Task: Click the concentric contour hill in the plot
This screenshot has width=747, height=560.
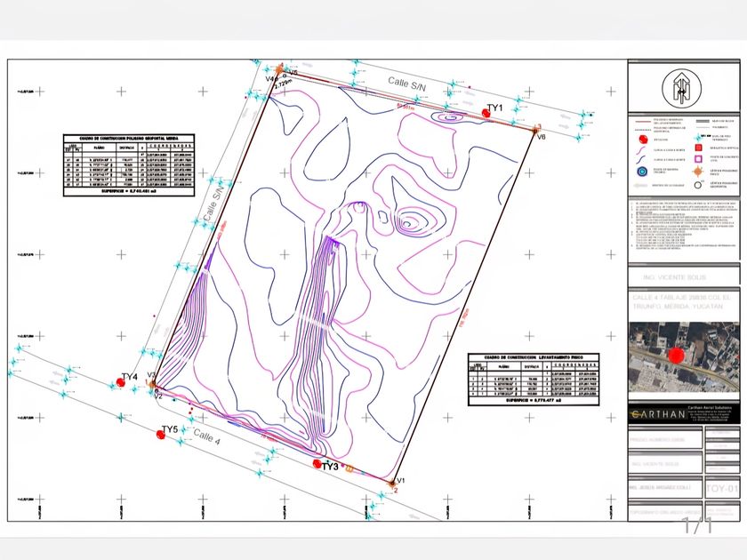Action: (413, 221)
